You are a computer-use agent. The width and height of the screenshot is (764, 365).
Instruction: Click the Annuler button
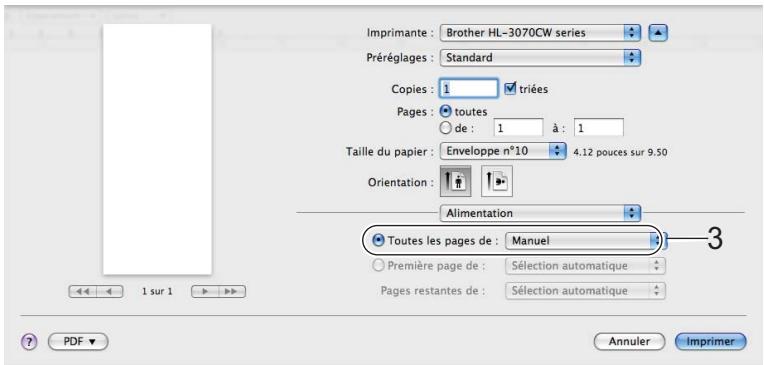coord(629,341)
